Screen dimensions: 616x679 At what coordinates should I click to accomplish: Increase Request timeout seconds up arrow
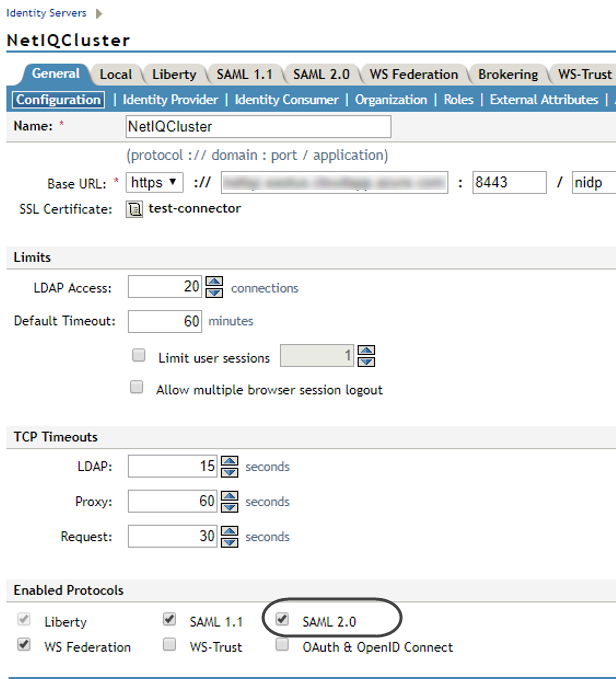(x=229, y=531)
